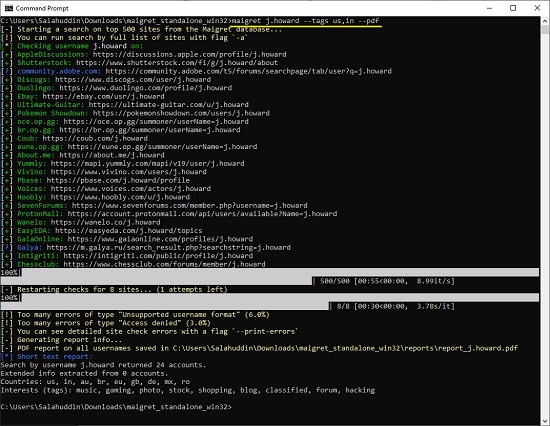Click the Ebay user URL
This screenshot has width=550, height=426.
[103, 96]
